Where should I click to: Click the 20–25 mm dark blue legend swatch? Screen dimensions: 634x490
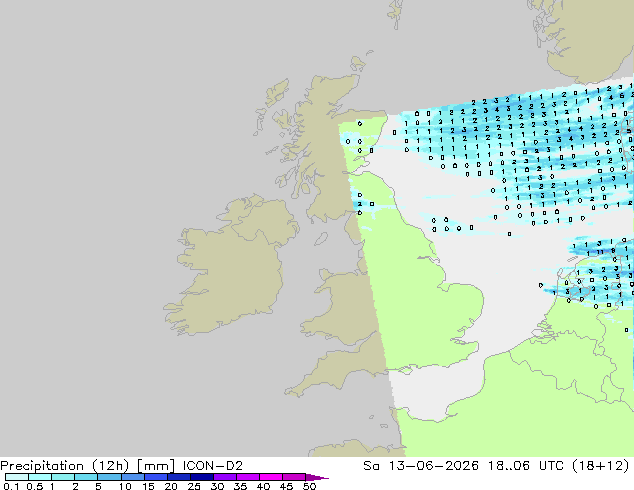coord(179,477)
